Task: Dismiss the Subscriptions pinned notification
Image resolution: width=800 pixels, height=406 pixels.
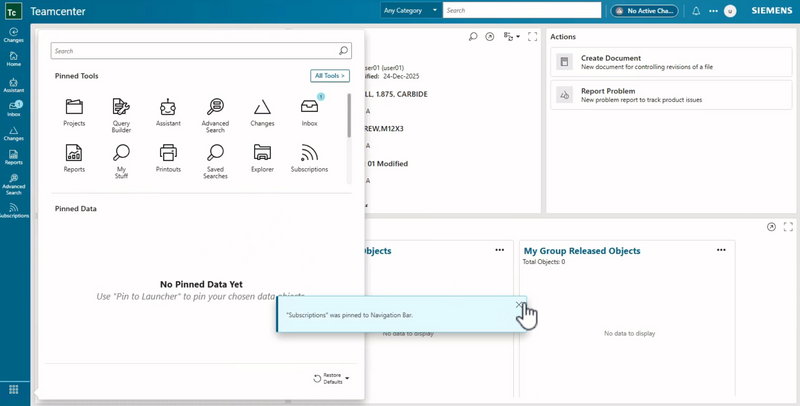Action: point(519,304)
